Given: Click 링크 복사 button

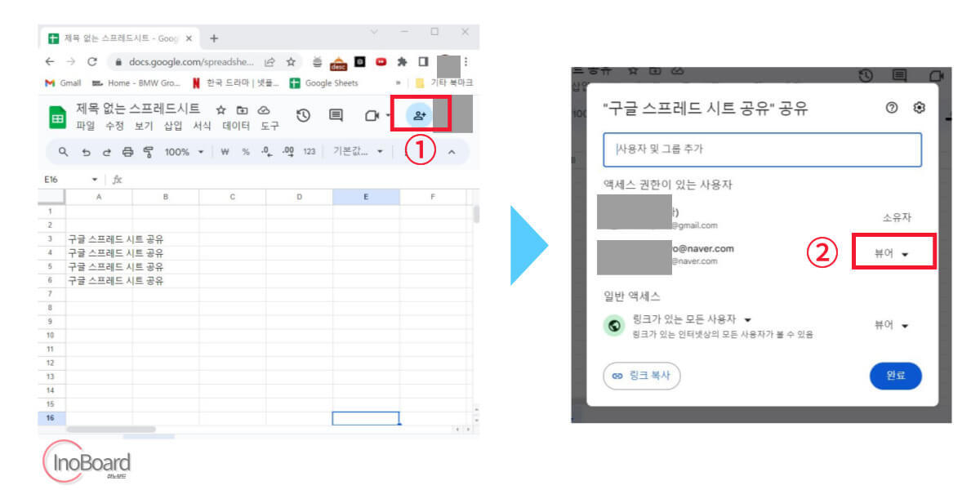Looking at the screenshot, I should [x=642, y=376].
